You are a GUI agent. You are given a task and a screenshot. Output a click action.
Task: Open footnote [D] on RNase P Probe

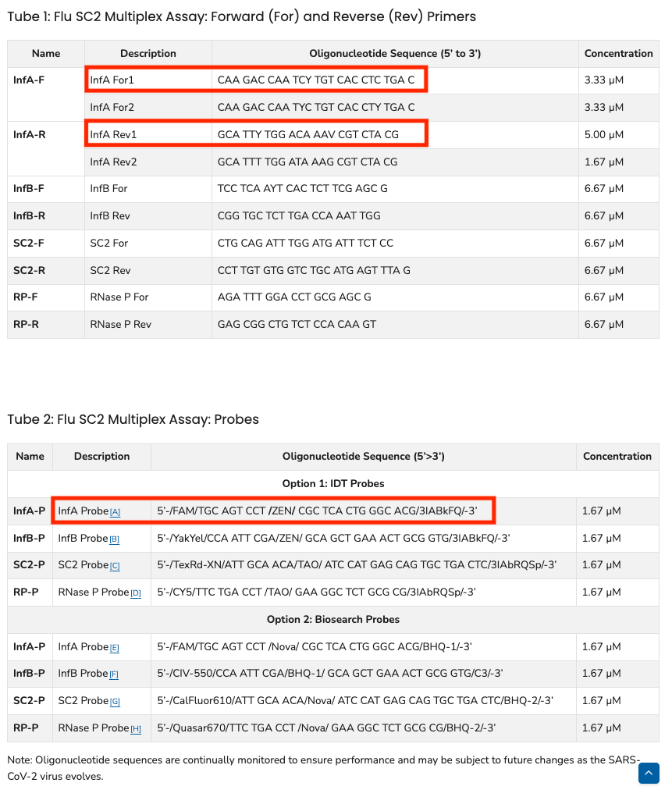click(136, 593)
